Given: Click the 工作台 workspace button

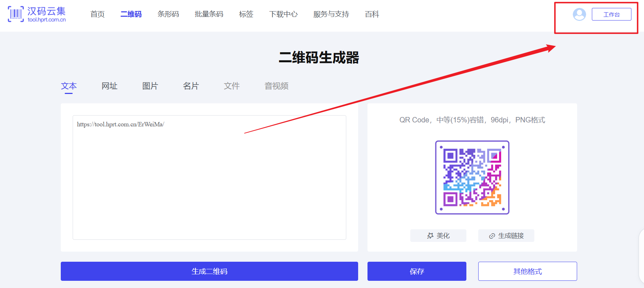Looking at the screenshot, I should click(611, 14).
